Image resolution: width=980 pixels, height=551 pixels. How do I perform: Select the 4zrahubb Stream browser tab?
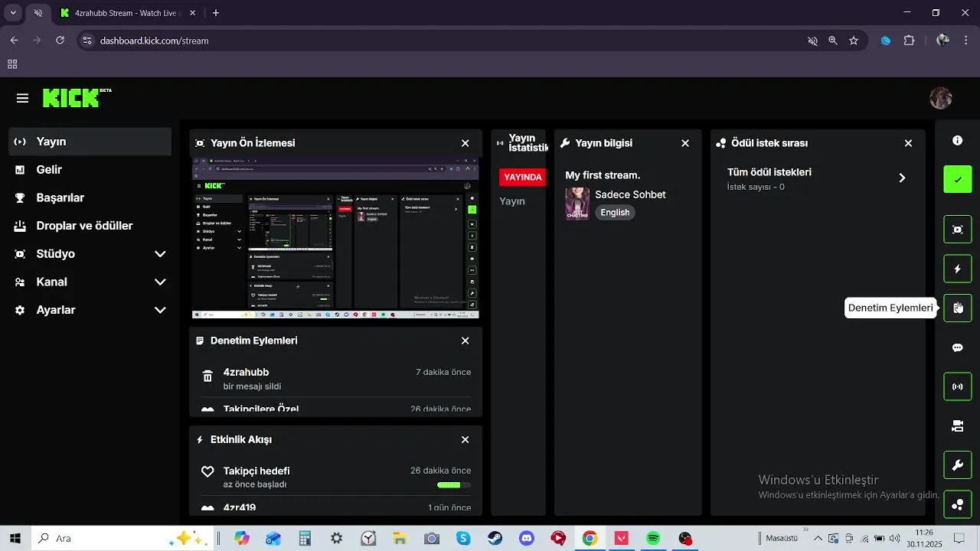pyautogui.click(x=128, y=13)
